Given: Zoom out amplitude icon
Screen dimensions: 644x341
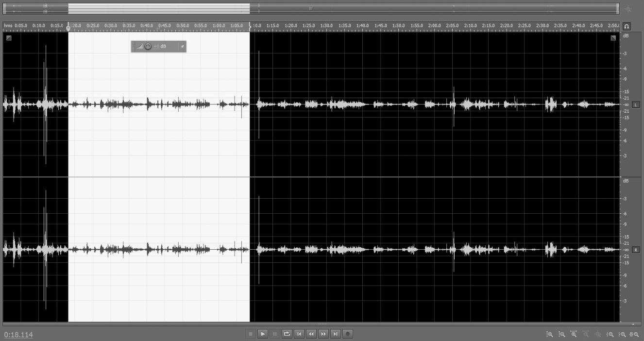Looking at the screenshot, I should [x=562, y=334].
